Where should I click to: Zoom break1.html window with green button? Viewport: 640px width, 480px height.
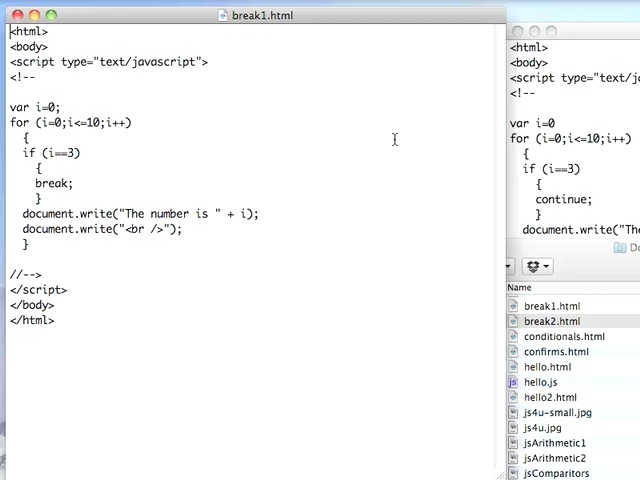click(x=51, y=16)
